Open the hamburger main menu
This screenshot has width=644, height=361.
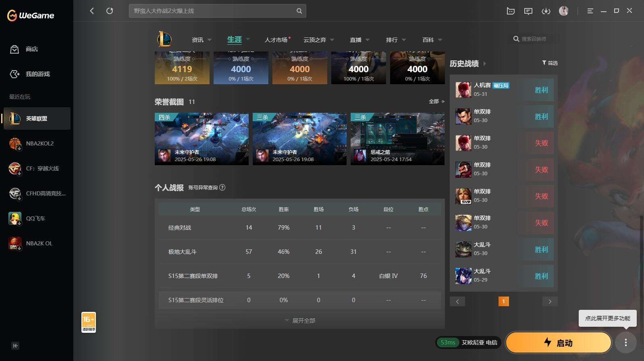[590, 11]
